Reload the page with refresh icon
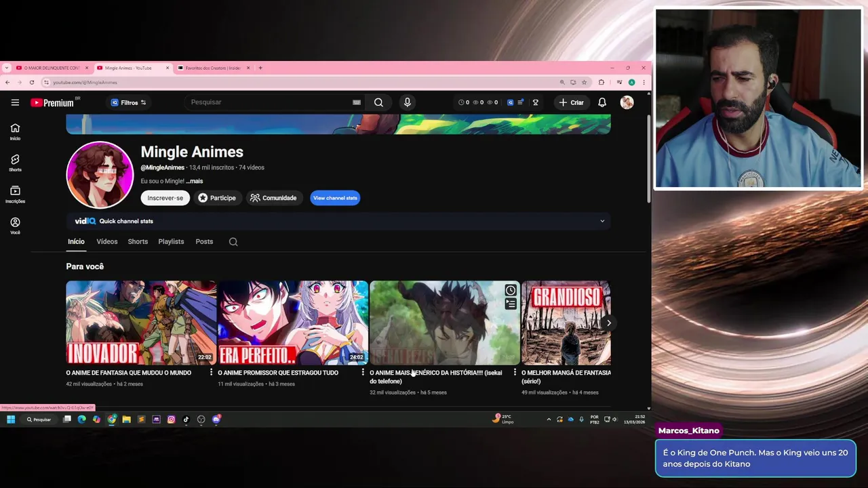868x488 pixels. click(x=31, y=82)
